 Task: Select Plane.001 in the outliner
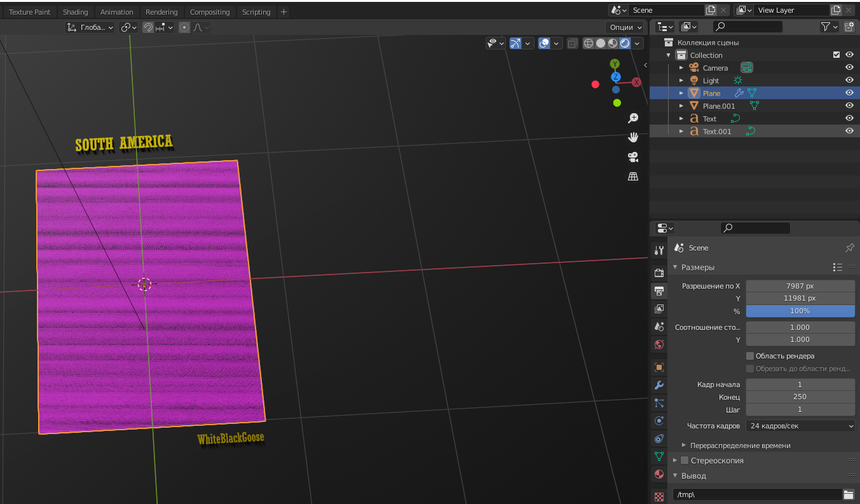pos(718,106)
